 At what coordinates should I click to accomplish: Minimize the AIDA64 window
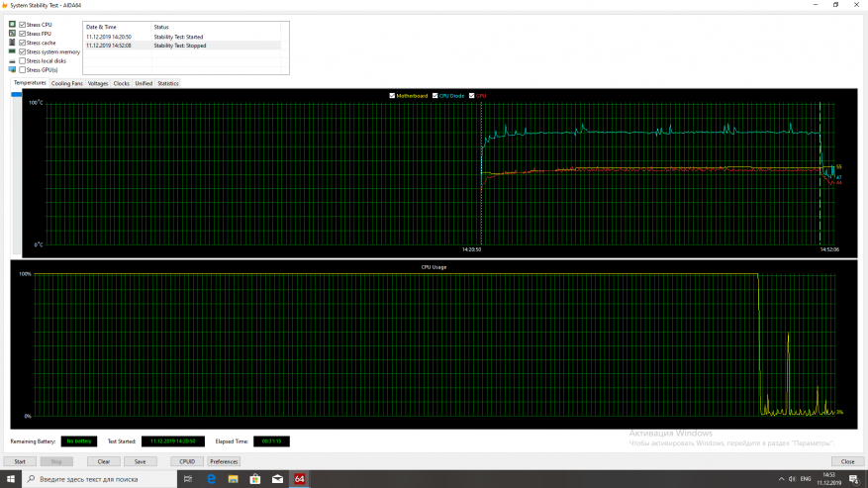coord(816,5)
